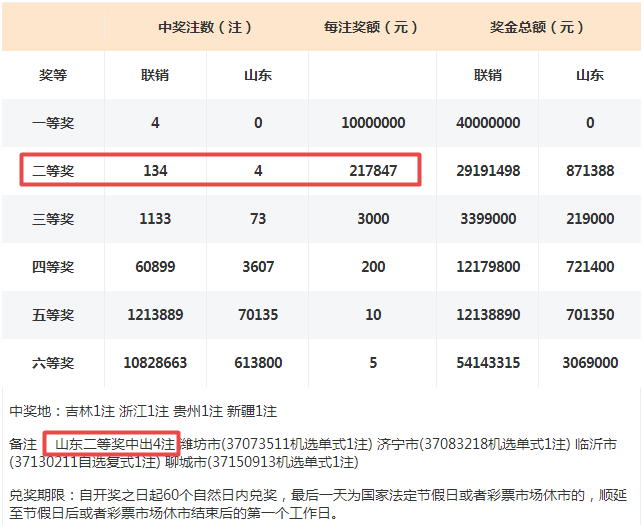Viewport: 643px width, 525px height.
Task: Click the 73 cell in 三等奖 row
Action: point(258,219)
